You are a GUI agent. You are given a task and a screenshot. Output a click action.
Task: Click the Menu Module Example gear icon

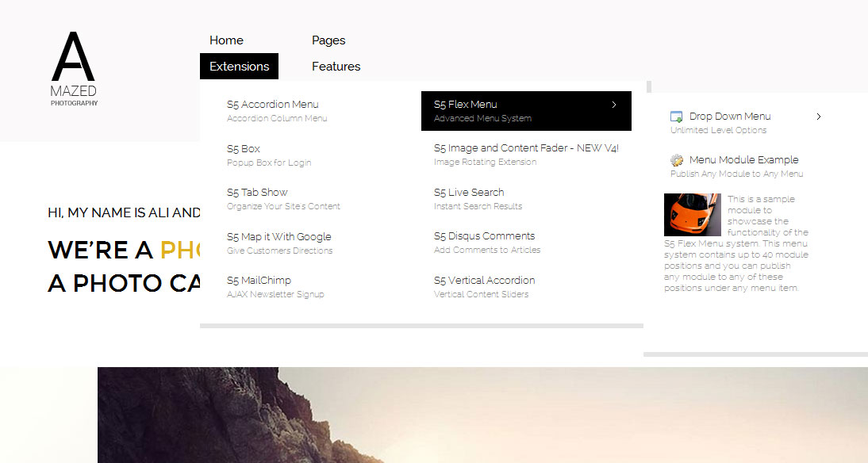[x=677, y=160]
